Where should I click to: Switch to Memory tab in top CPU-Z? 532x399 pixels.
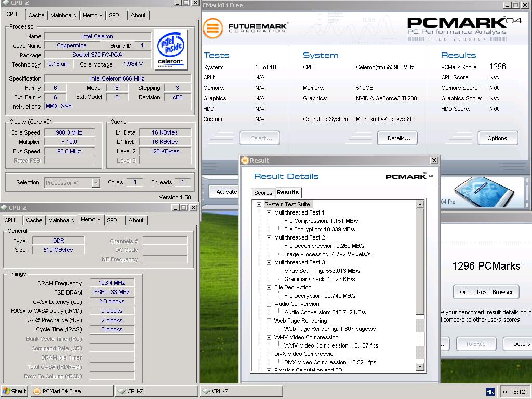[x=92, y=15]
